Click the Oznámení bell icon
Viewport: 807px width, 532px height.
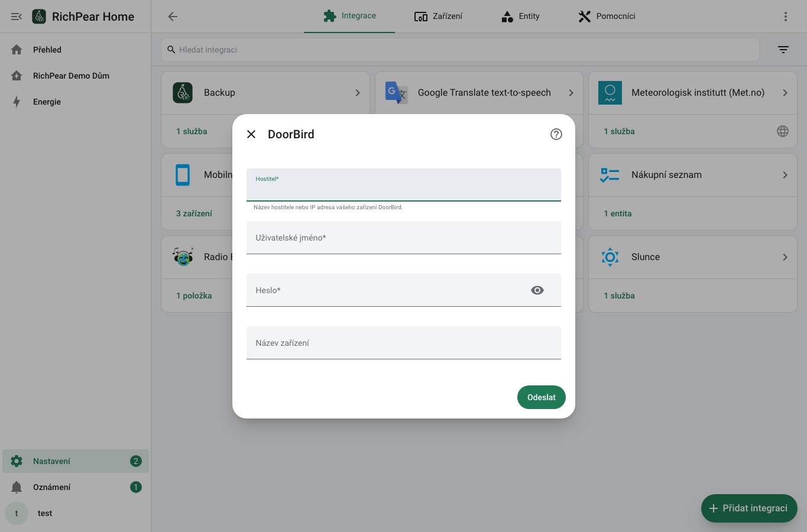(17, 487)
